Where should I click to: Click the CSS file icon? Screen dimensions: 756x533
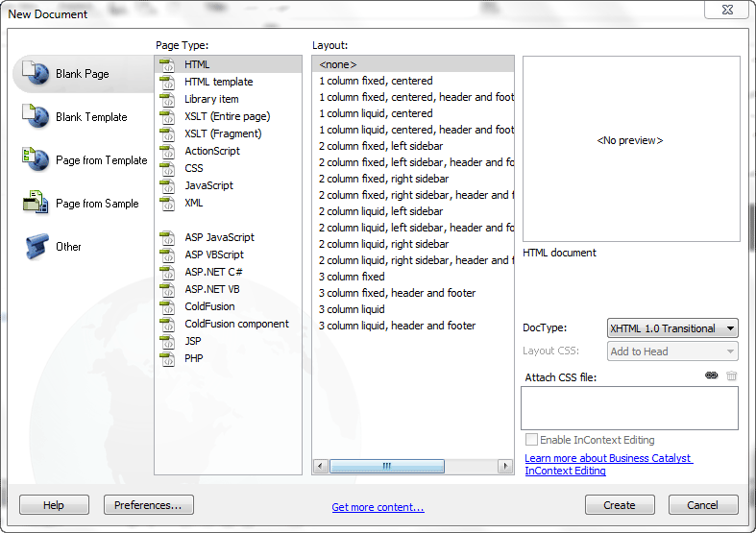pyautogui.click(x=167, y=169)
